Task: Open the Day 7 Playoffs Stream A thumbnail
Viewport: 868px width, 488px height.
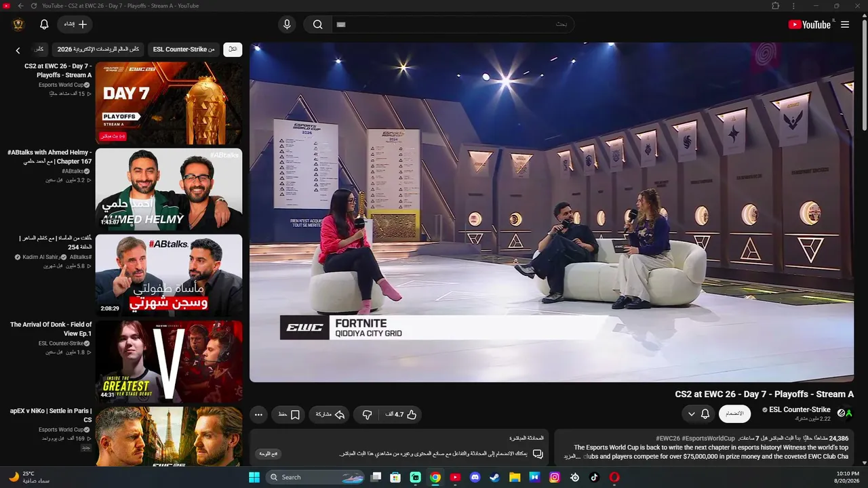Action: (169, 103)
